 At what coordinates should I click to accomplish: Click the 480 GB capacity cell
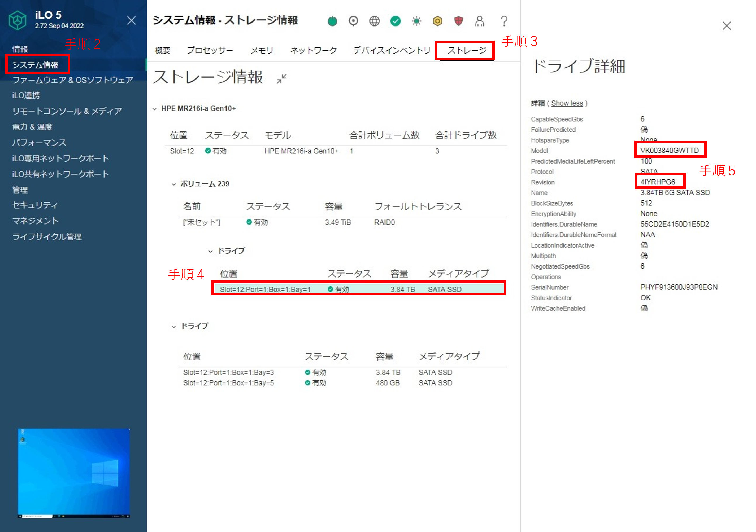tap(388, 383)
